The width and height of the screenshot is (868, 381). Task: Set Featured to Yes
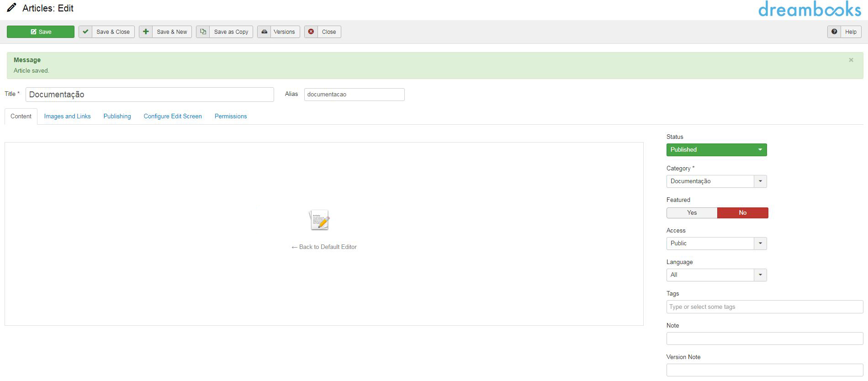pos(692,213)
